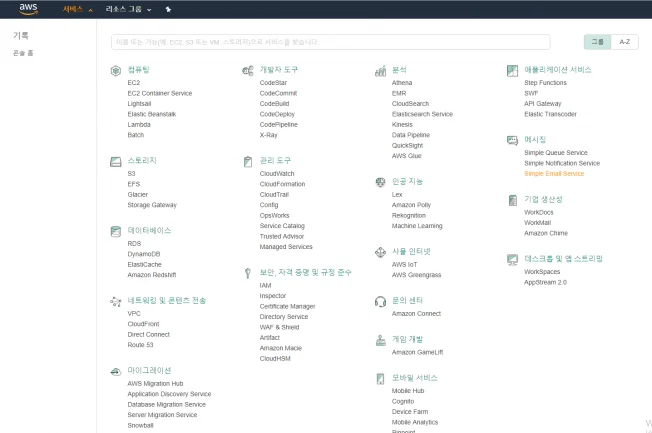Open IAM service
The height and width of the screenshot is (433, 652).
coord(265,285)
